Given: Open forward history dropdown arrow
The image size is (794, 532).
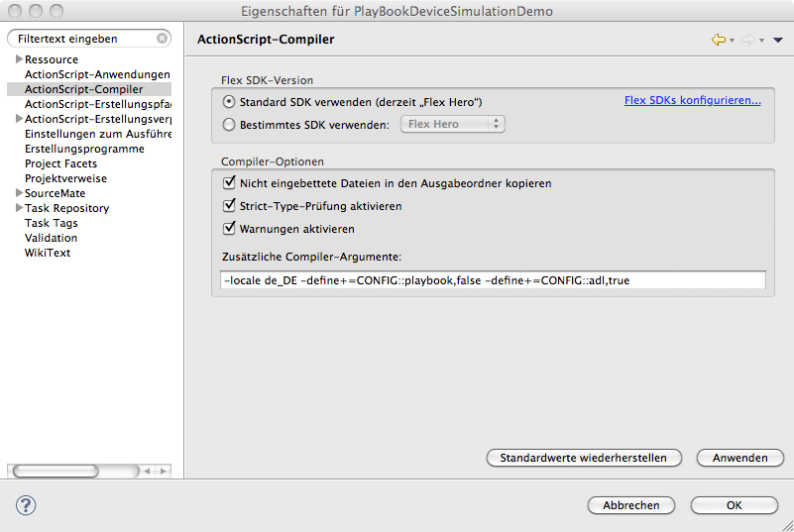Looking at the screenshot, I should coord(761,41).
